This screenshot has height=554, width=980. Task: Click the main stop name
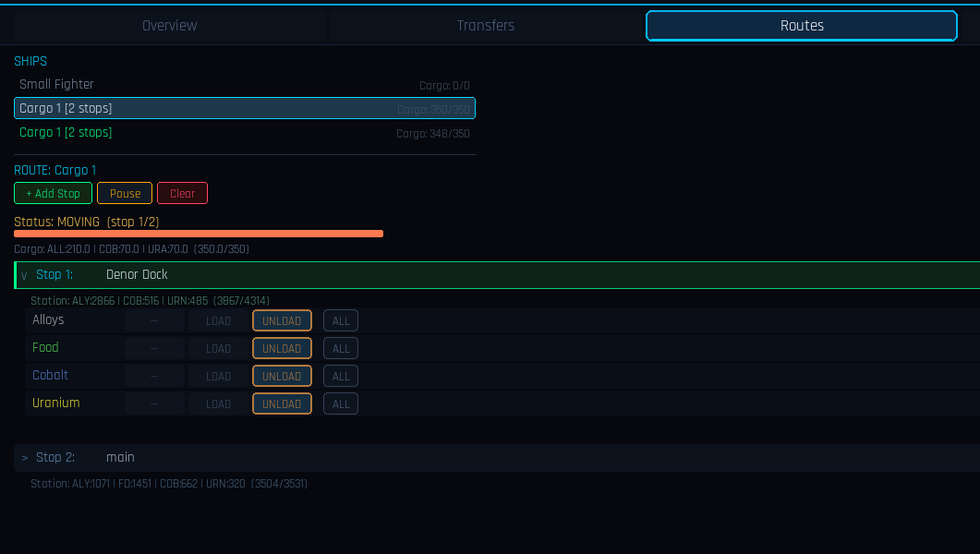(120, 457)
